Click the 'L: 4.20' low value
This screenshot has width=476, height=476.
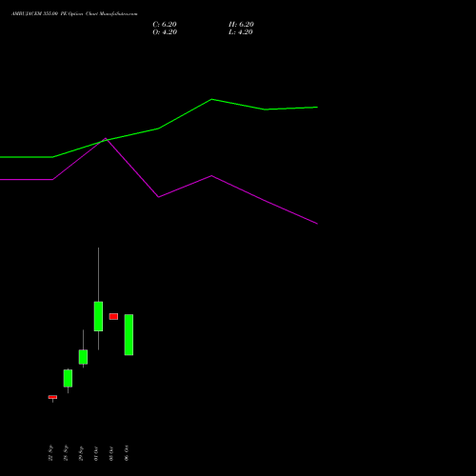[241, 32]
